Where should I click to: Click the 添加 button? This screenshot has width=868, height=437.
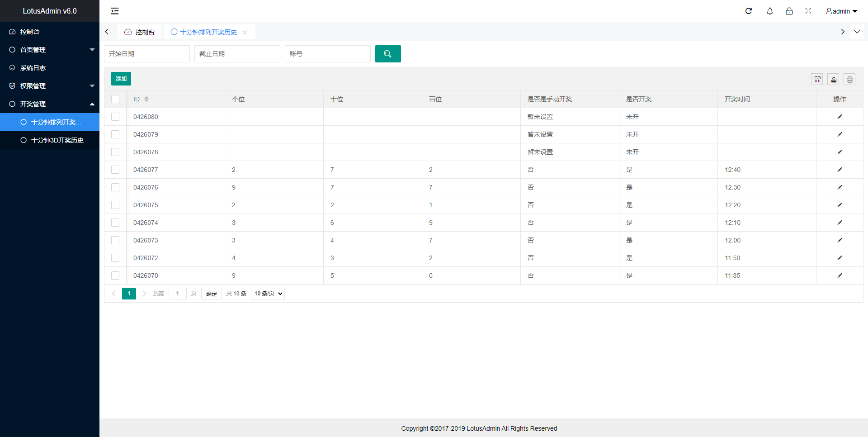pos(121,79)
